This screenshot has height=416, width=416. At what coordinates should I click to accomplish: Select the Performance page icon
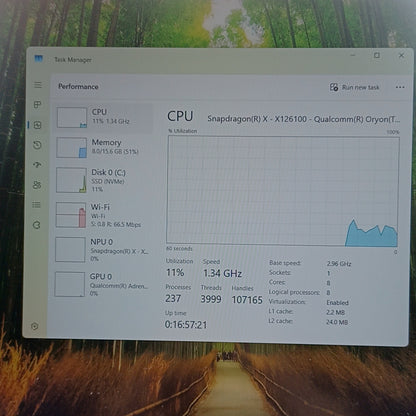[x=37, y=125]
